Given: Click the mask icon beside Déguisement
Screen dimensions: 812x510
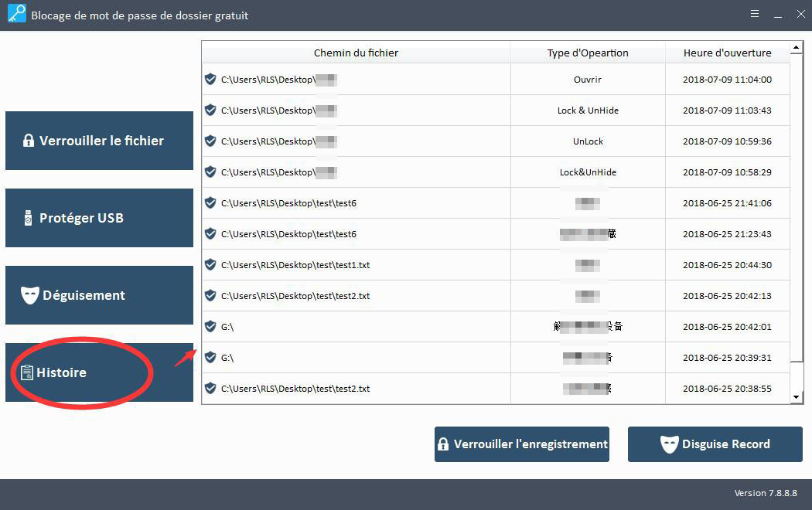Looking at the screenshot, I should tap(29, 295).
